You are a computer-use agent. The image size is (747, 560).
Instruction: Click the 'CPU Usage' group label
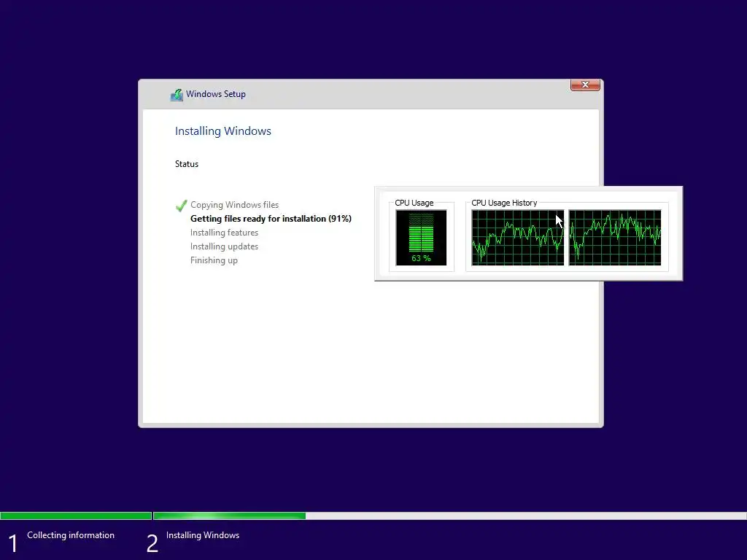414,203
